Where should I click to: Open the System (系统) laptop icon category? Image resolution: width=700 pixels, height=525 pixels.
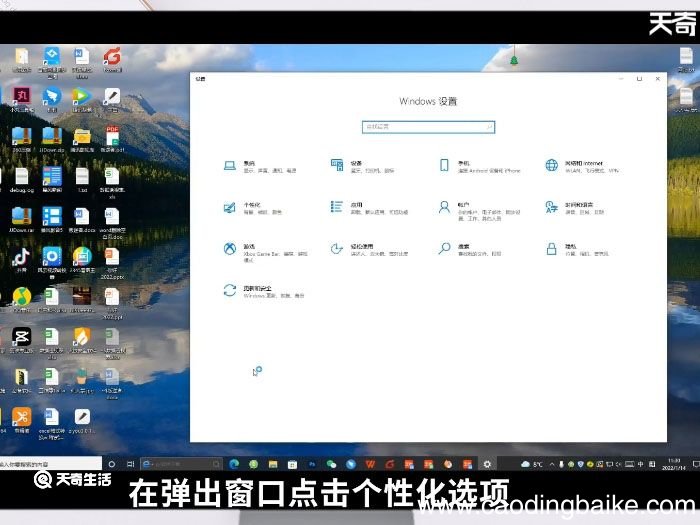point(259,166)
